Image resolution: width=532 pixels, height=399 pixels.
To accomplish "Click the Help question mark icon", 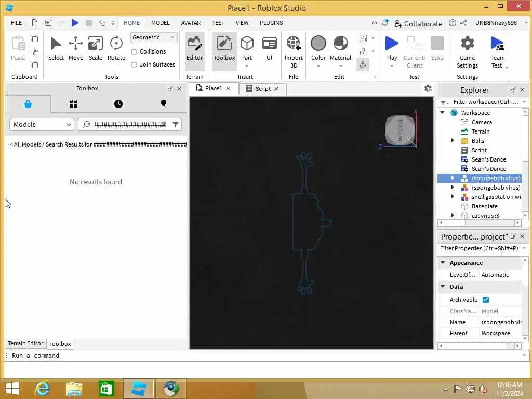I will [x=453, y=23].
